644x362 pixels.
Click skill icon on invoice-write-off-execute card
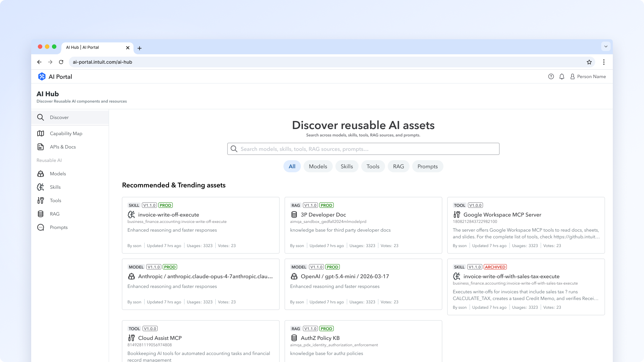(131, 215)
